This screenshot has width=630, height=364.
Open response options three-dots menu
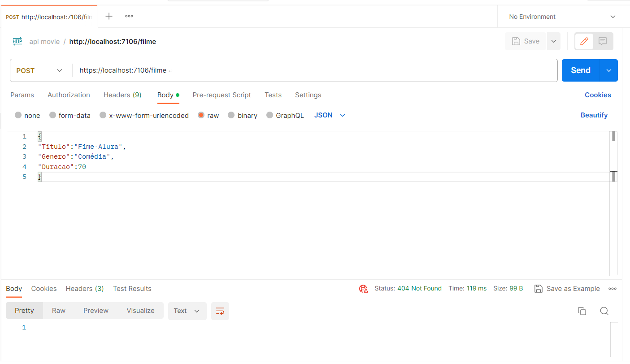coord(613,289)
